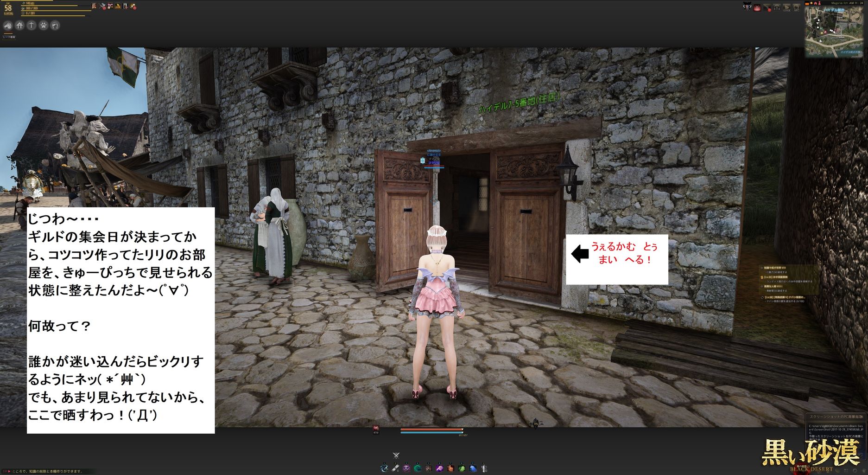Open the NPC finder icon

tap(797, 7)
